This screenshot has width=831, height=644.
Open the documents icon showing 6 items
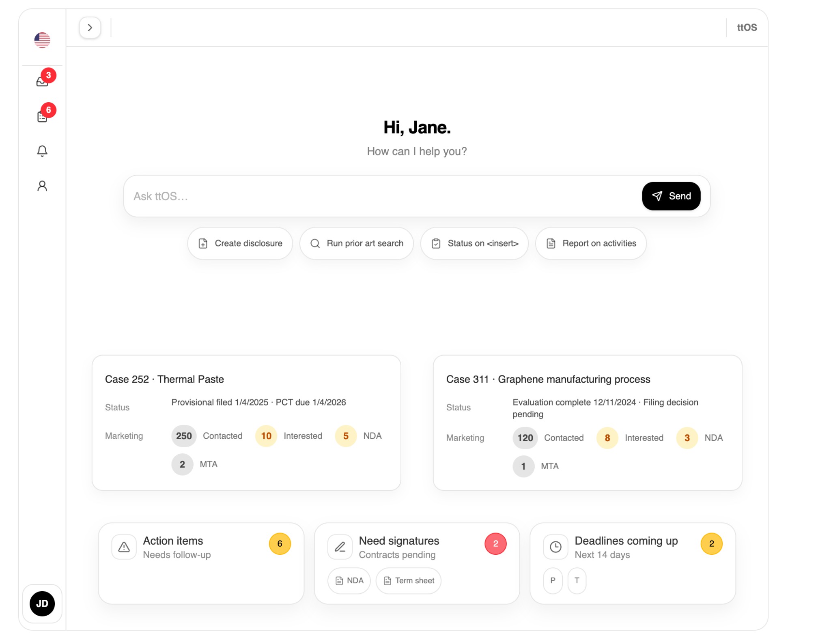click(x=42, y=116)
